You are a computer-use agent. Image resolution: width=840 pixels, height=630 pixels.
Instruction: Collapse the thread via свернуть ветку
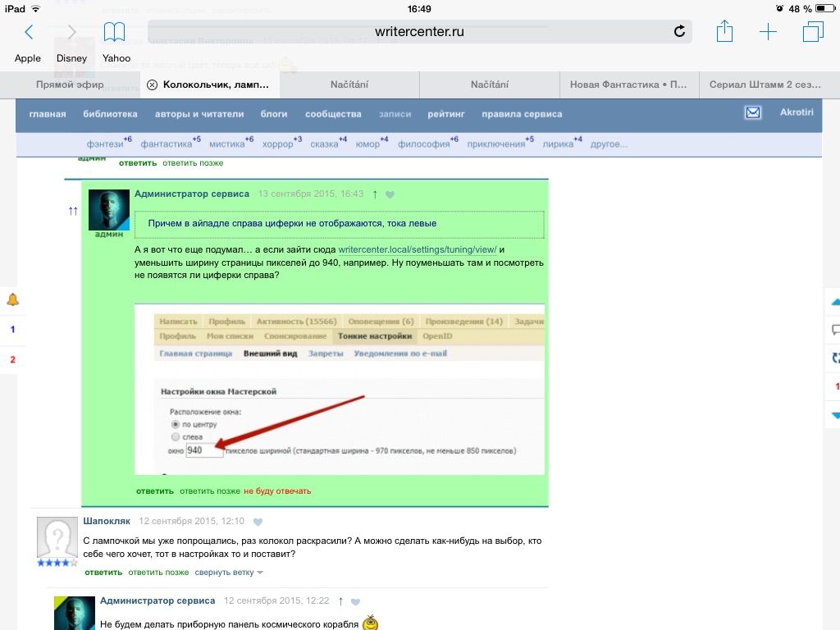pyautogui.click(x=229, y=572)
